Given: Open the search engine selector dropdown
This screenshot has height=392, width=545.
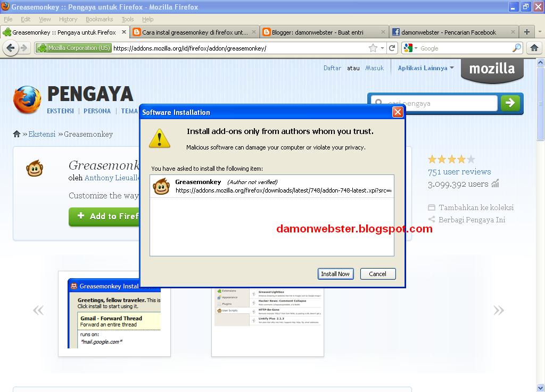Looking at the screenshot, I should (x=410, y=48).
